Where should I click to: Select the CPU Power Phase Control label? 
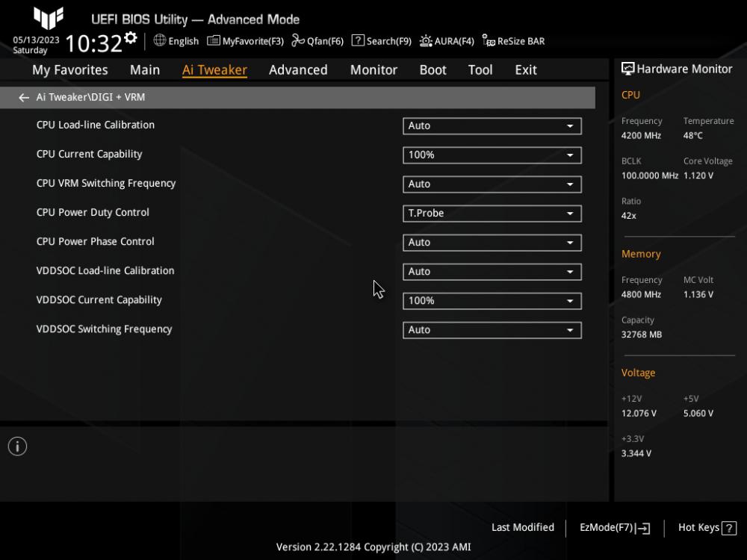(x=96, y=241)
